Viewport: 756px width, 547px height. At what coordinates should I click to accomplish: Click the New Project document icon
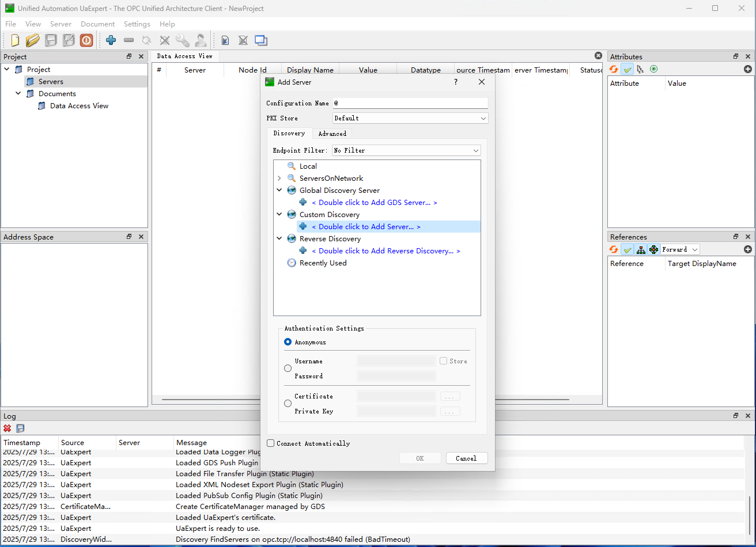[15, 40]
